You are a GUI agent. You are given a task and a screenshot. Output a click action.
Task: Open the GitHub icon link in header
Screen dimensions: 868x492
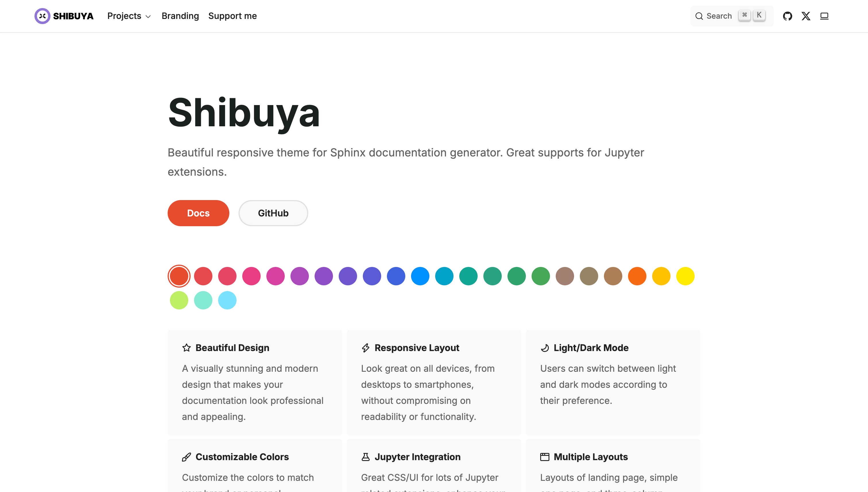(787, 16)
